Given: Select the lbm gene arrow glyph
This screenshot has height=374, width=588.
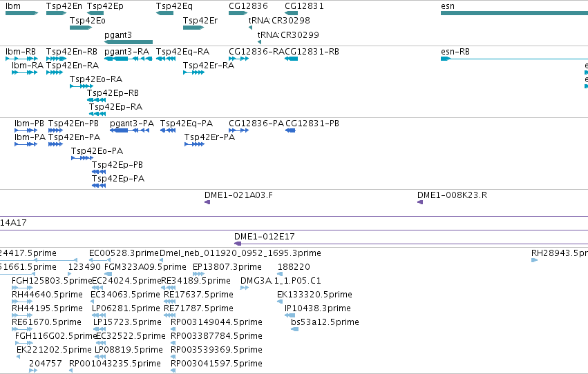Looking at the screenshot, I should [21, 14].
